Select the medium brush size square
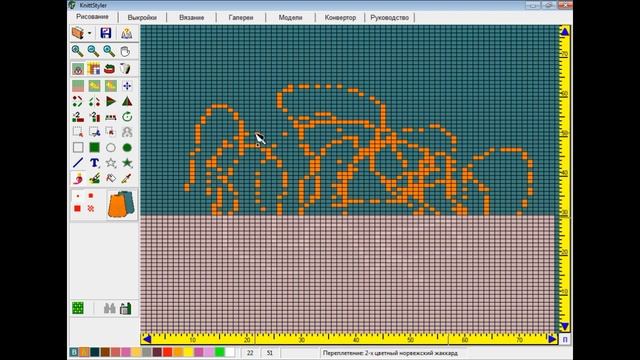Viewport: 640px width, 360px height. point(91,196)
